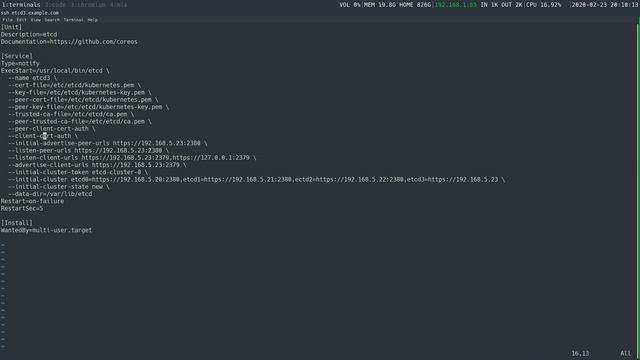The width and height of the screenshot is (640, 360).
Task: Click the HOME 826G disk indicator
Action: coord(415,5)
